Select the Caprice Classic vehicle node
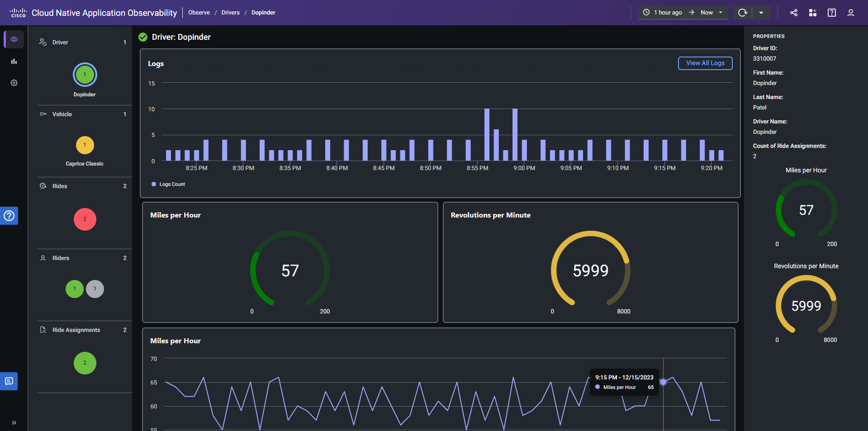The width and height of the screenshot is (868, 431). (85, 145)
